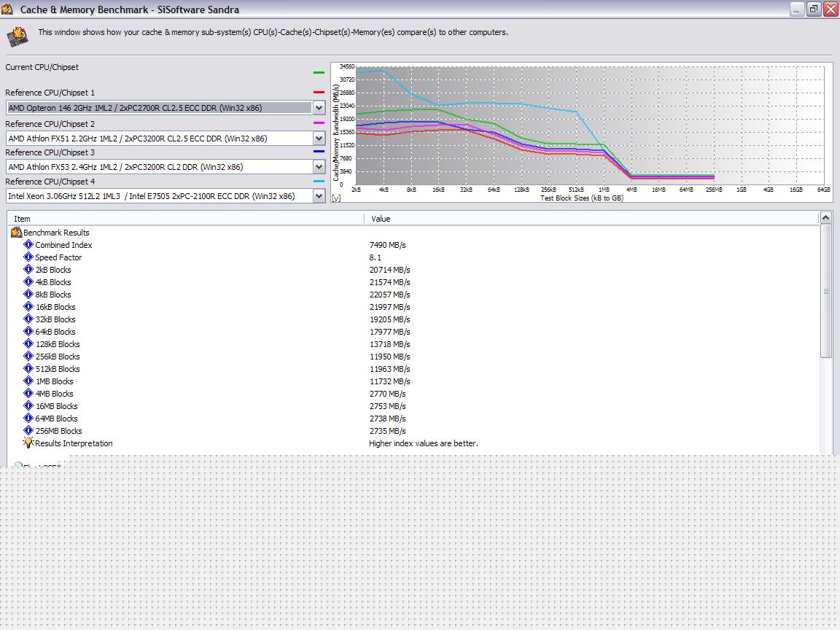Click the info icon beside 4MB Blocks
The image size is (840, 630).
pyautogui.click(x=28, y=393)
